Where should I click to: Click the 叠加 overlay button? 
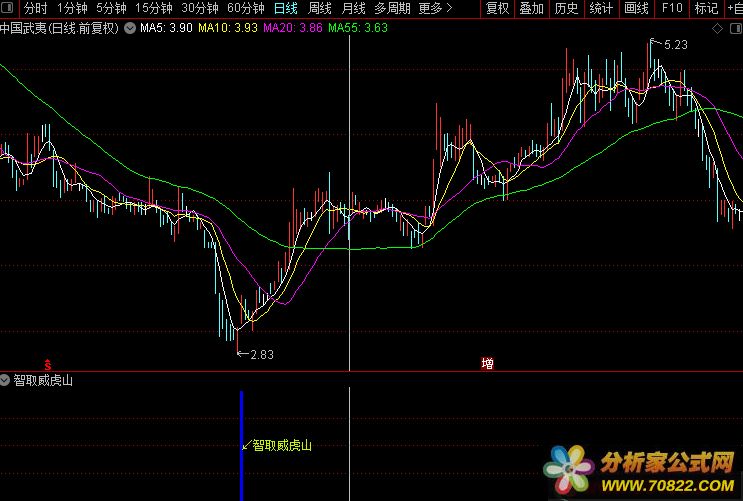[x=532, y=8]
